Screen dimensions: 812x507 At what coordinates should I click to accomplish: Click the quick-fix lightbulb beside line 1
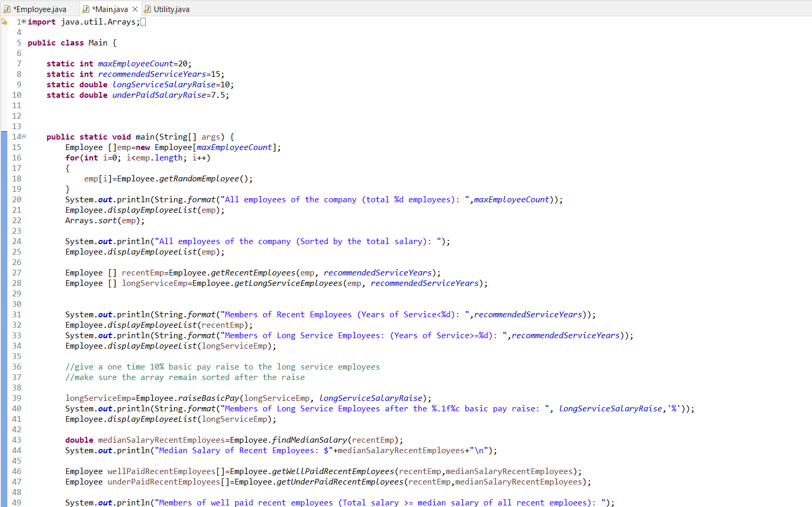coord(4,21)
